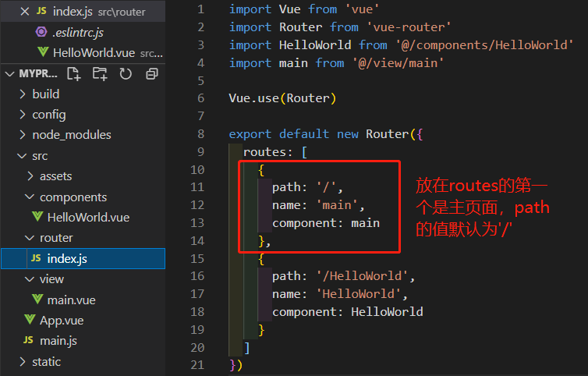Collapse the components folder chevron
Viewport: 588px width, 376px height.
[30, 197]
